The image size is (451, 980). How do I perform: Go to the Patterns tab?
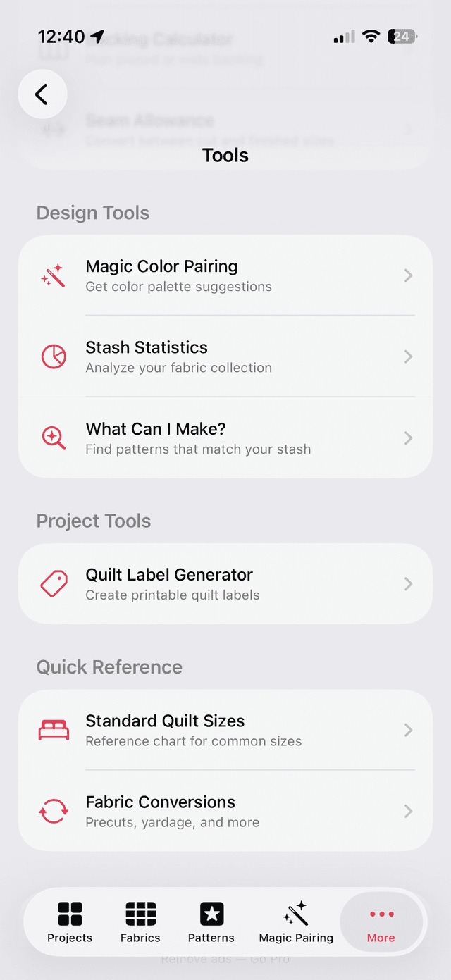(x=211, y=922)
